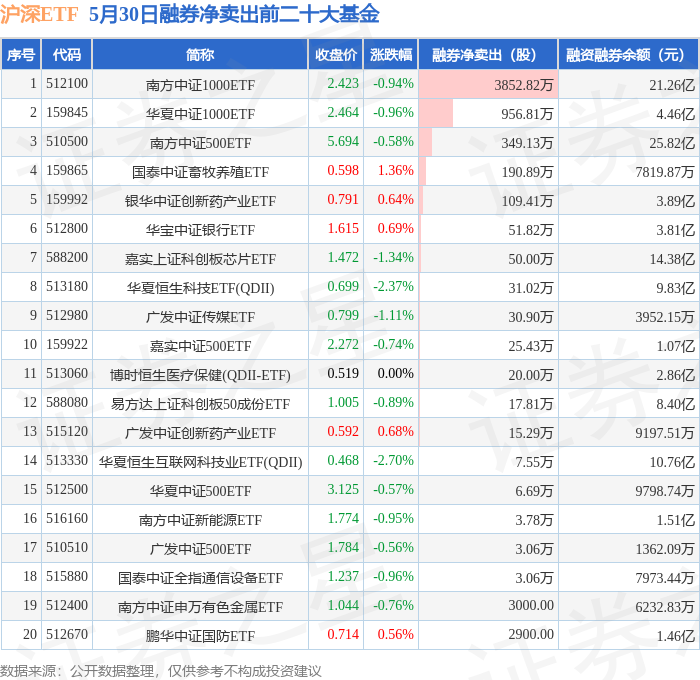Click the balance 9197.51万
Viewport: 700px width, 680px height.
(x=665, y=433)
